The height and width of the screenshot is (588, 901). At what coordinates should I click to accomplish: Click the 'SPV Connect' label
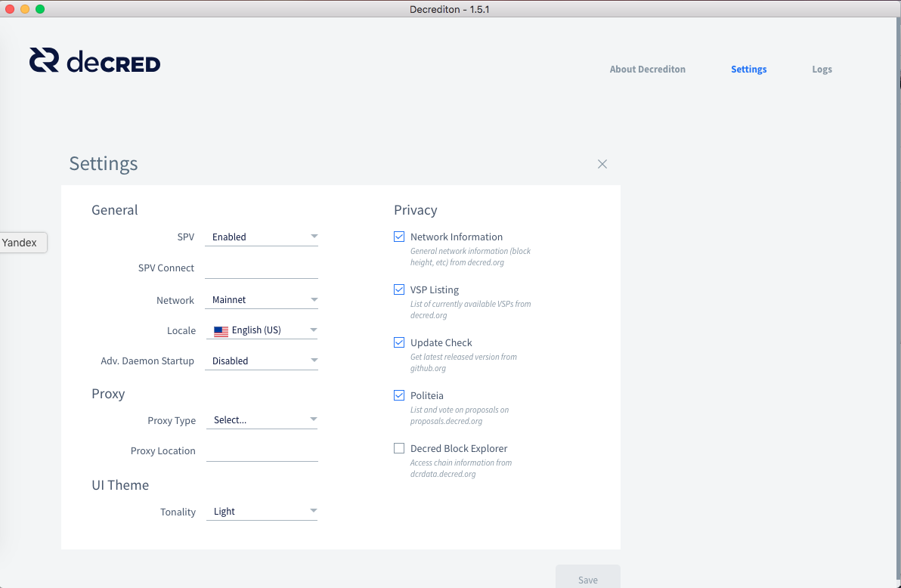click(166, 268)
